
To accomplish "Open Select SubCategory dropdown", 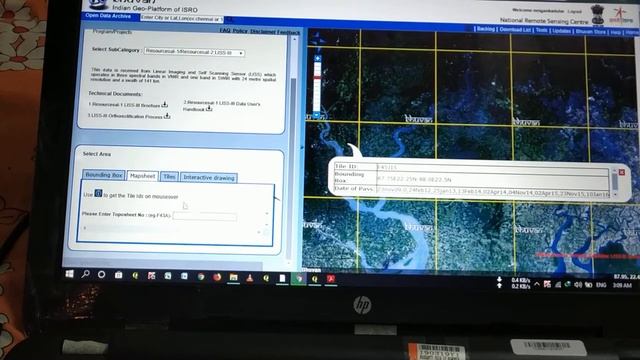I will tap(194, 53).
